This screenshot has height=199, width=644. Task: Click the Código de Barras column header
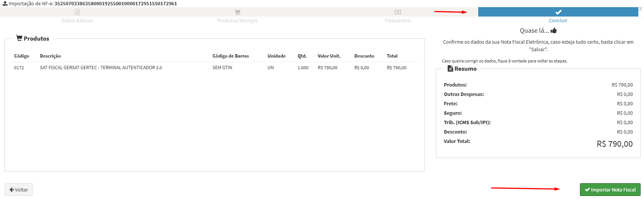[230, 56]
